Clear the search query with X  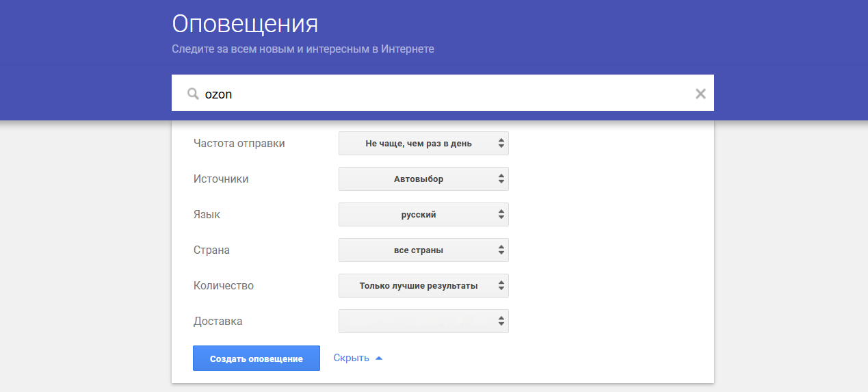point(700,94)
